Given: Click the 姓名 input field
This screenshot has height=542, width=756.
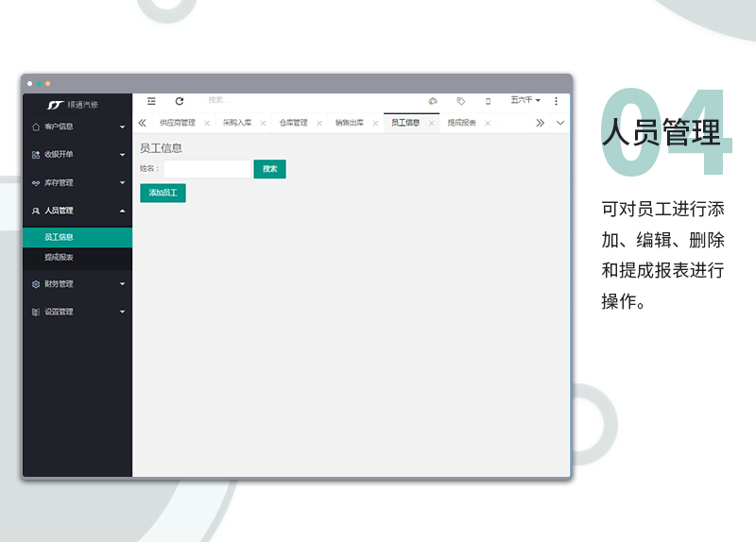Looking at the screenshot, I should tap(207, 169).
